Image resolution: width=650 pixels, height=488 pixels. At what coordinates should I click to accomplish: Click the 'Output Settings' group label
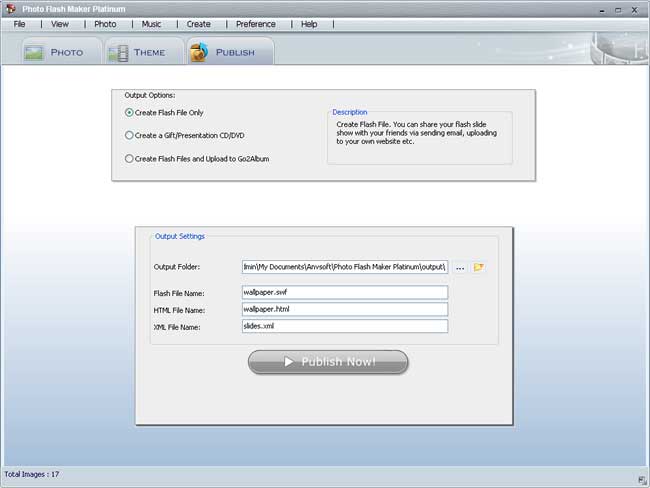[x=180, y=236]
